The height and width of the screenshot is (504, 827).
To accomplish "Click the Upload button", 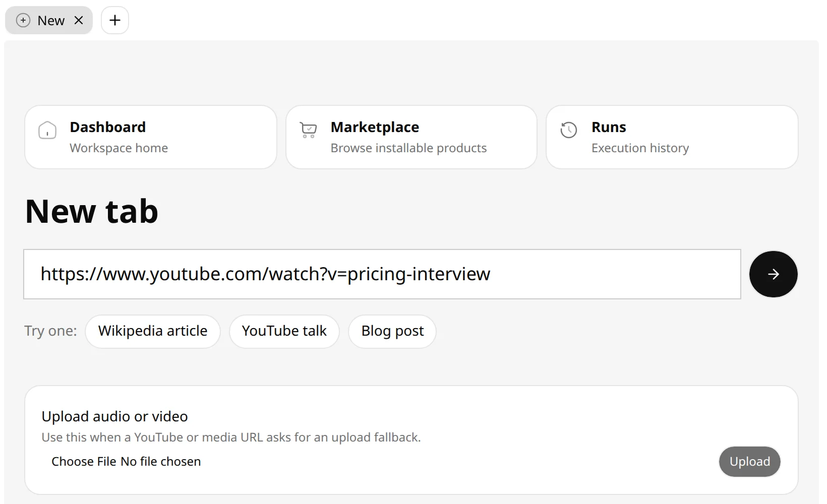I will click(x=750, y=462).
